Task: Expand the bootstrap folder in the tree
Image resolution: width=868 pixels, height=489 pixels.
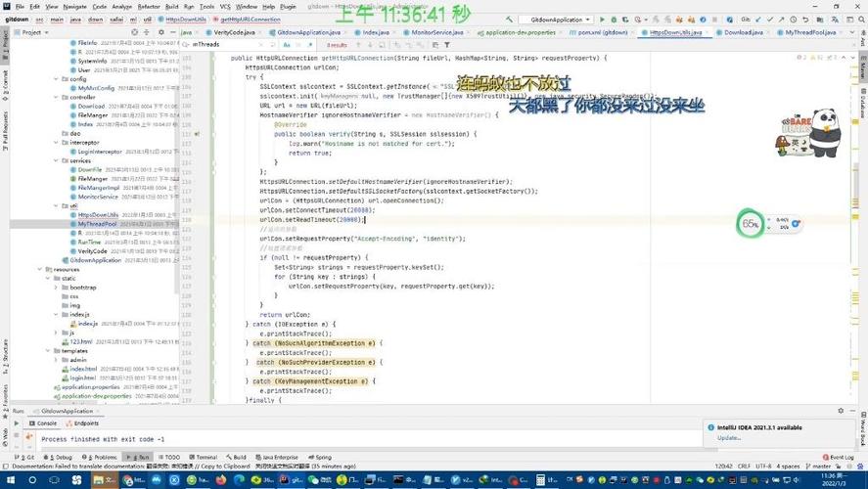Action: click(56, 288)
